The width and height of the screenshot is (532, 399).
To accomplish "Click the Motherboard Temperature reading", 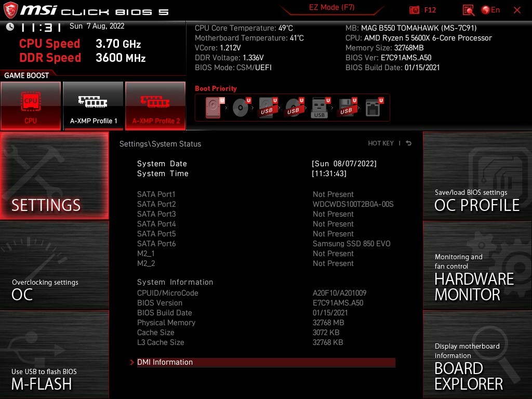I will coord(249,38).
